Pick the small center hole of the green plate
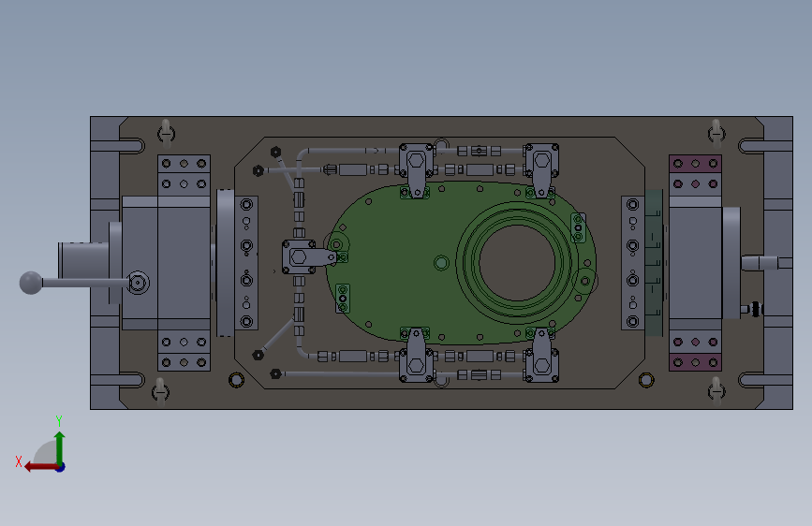Viewport: 812px width, 526px height. click(x=441, y=262)
